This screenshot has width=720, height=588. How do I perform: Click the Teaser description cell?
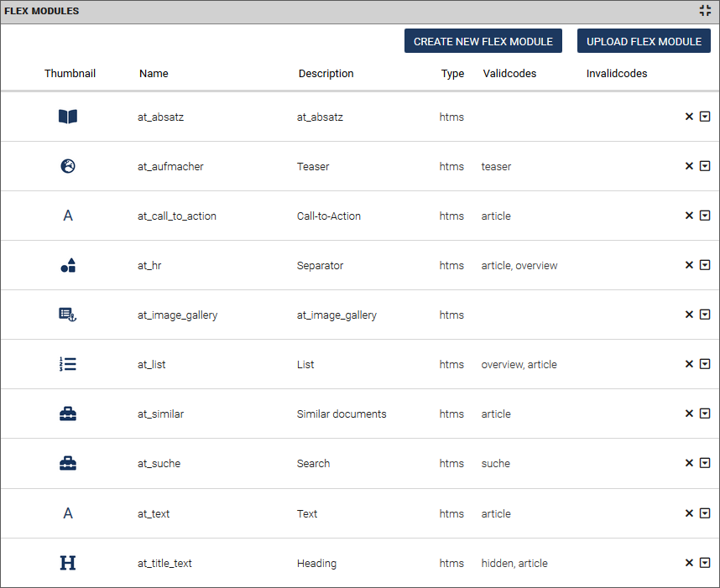tap(313, 167)
